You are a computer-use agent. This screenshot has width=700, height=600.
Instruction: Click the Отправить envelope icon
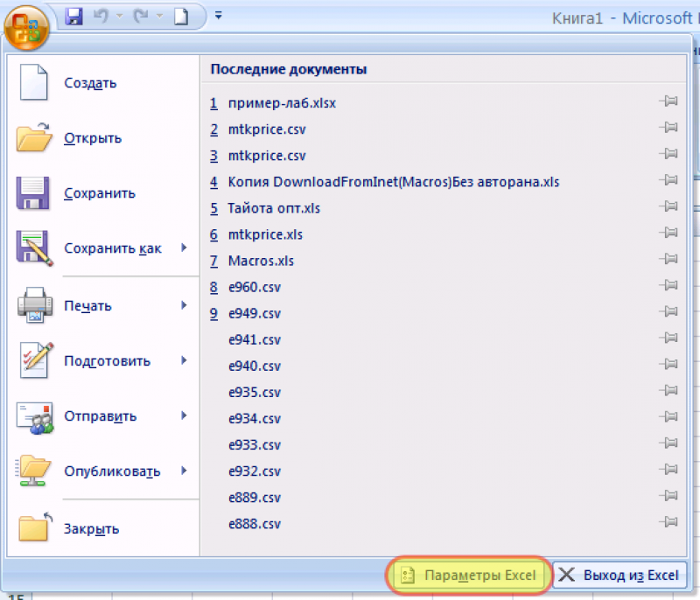pos(33,416)
